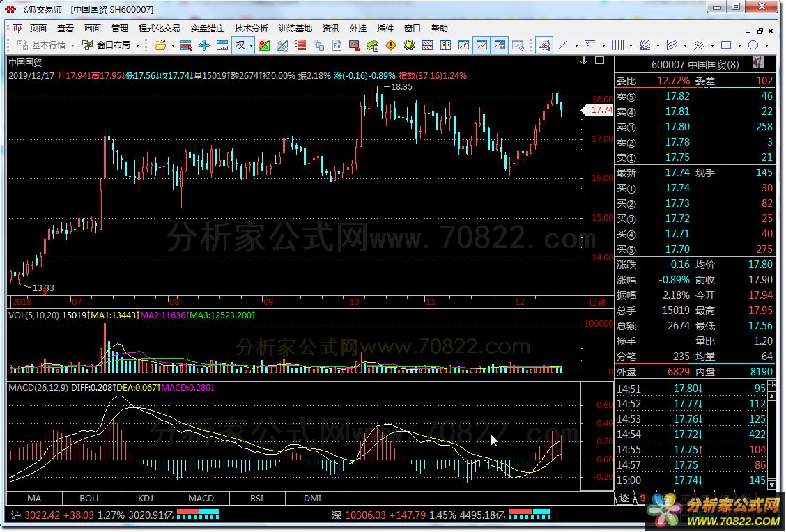
Task: Select the rectangle drawing tool
Action: point(726,45)
